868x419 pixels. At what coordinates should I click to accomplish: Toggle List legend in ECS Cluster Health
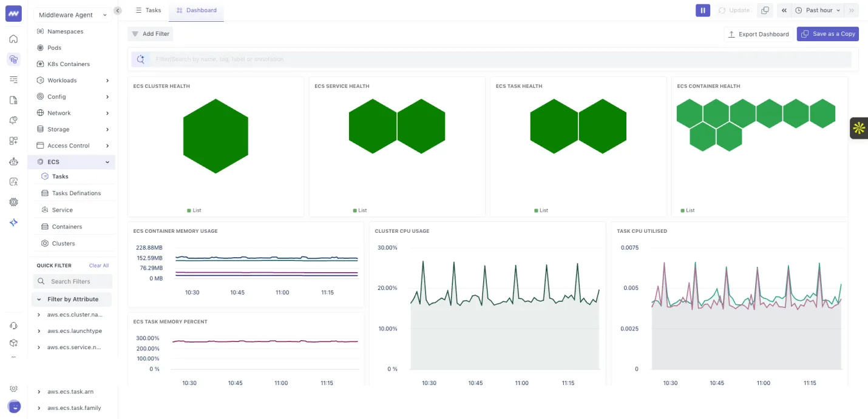(194, 210)
